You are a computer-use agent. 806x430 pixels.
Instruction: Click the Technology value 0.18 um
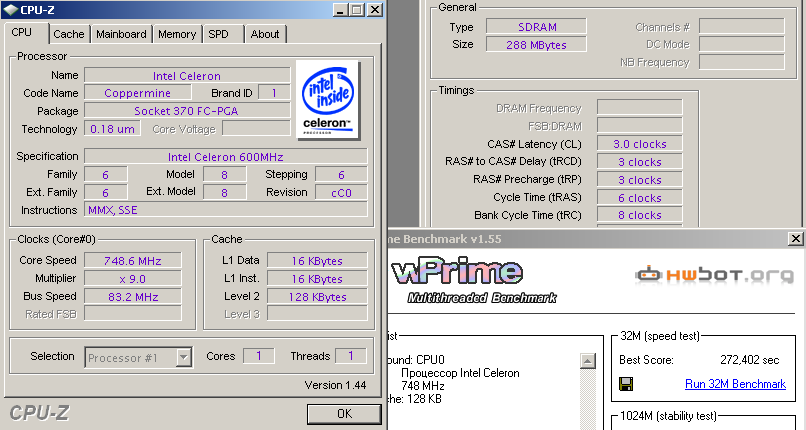click(112, 128)
